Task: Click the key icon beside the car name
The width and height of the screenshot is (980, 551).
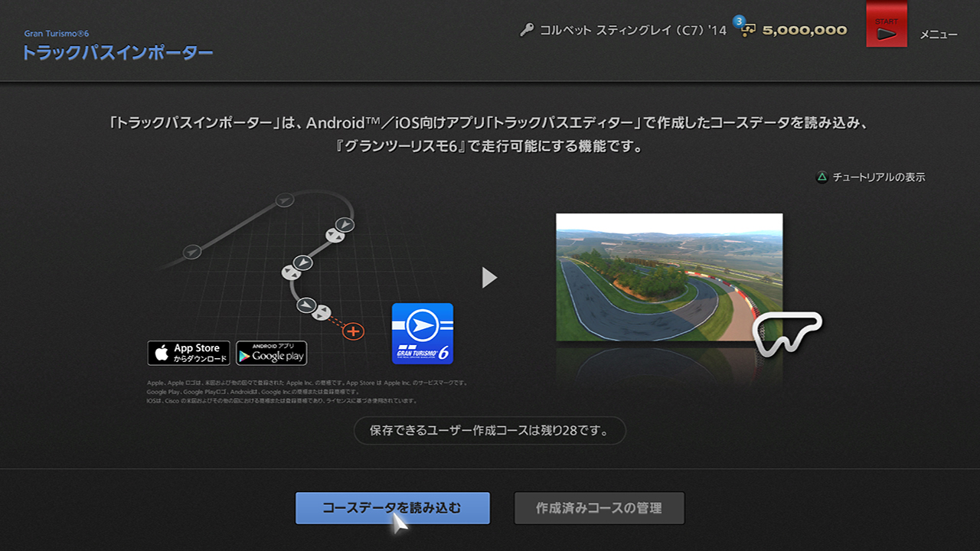Action: pyautogui.click(x=527, y=31)
